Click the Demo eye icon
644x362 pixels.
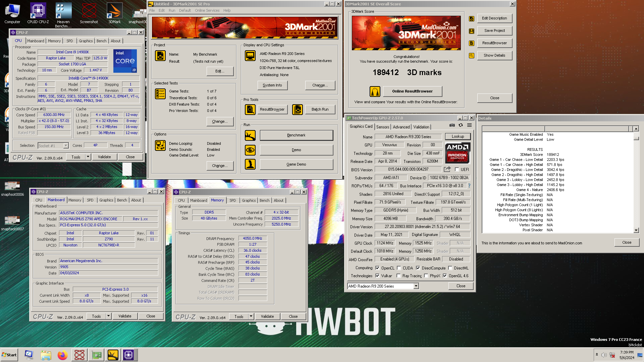pos(250,150)
